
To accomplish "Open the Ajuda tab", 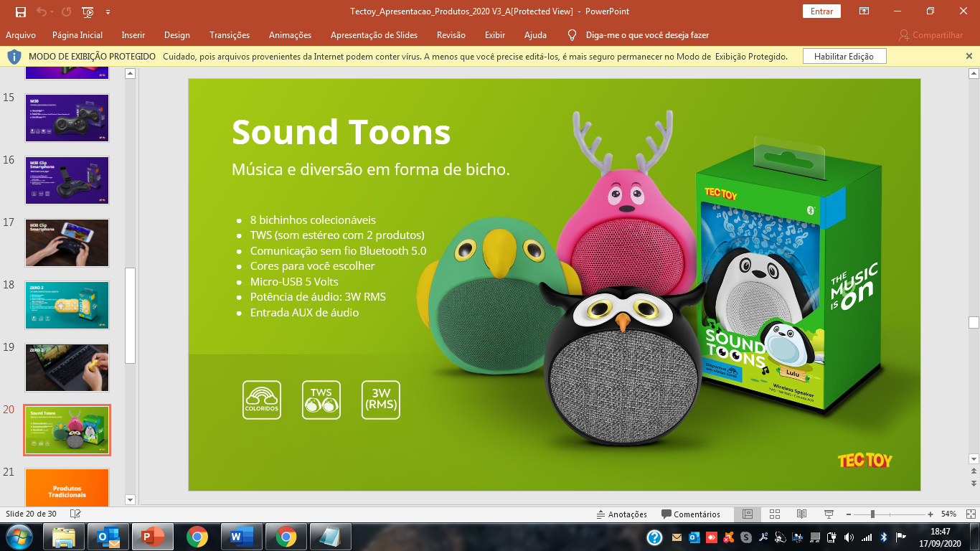I will point(535,35).
